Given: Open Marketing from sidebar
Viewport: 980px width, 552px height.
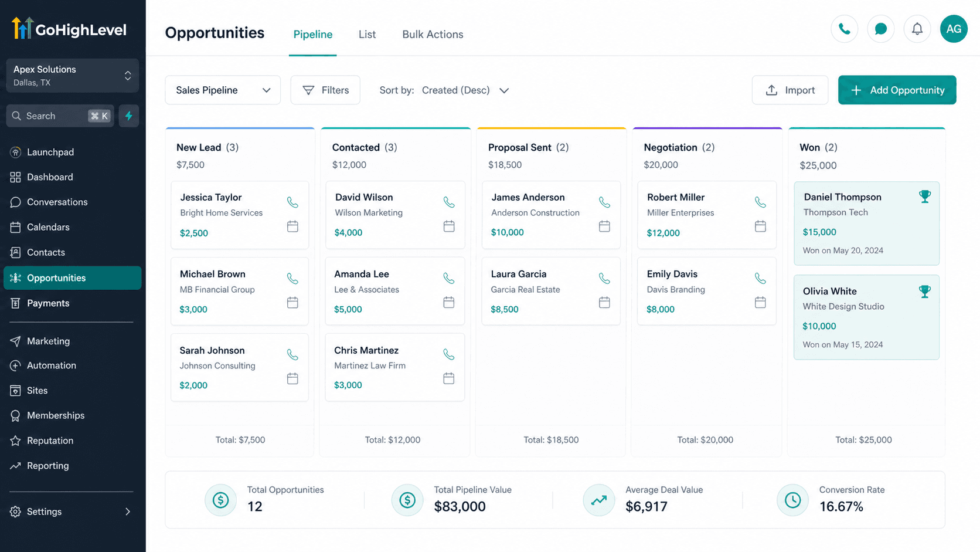Looking at the screenshot, I should (x=73, y=341).
